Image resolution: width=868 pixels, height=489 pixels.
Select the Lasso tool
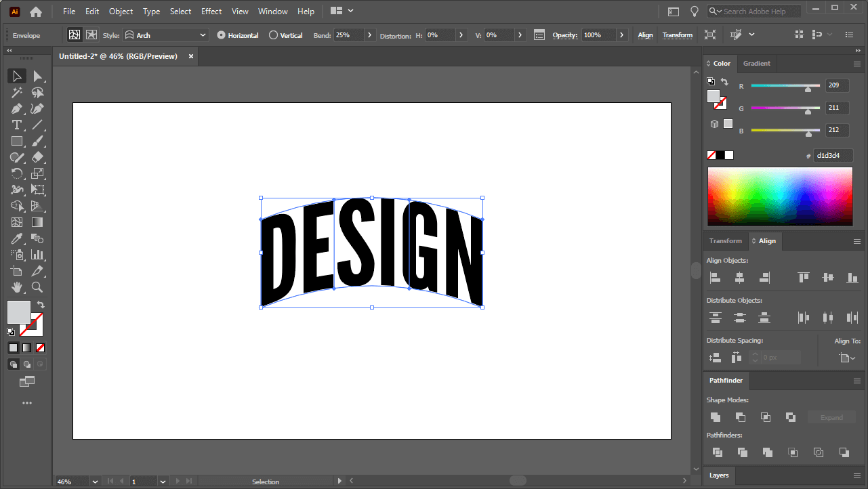pyautogui.click(x=38, y=92)
